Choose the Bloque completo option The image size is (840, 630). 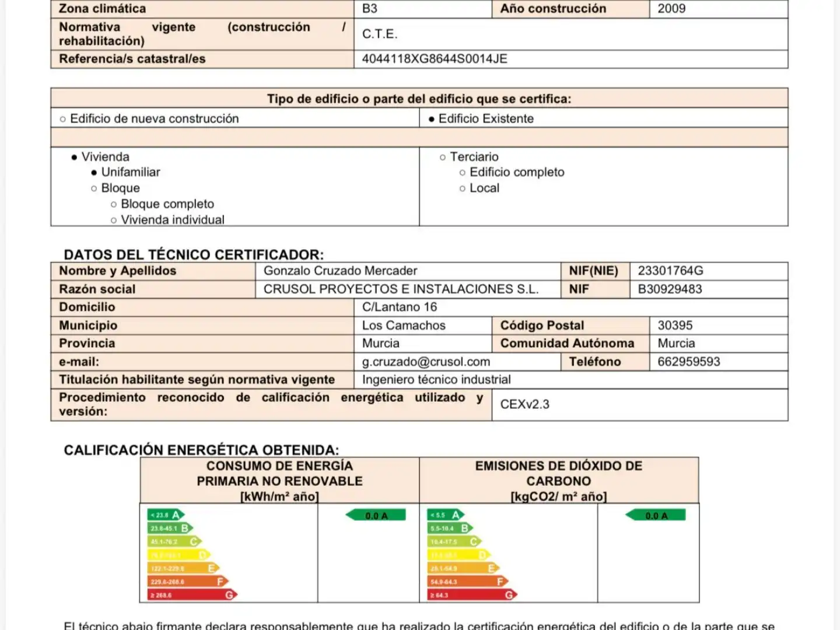[162, 204]
